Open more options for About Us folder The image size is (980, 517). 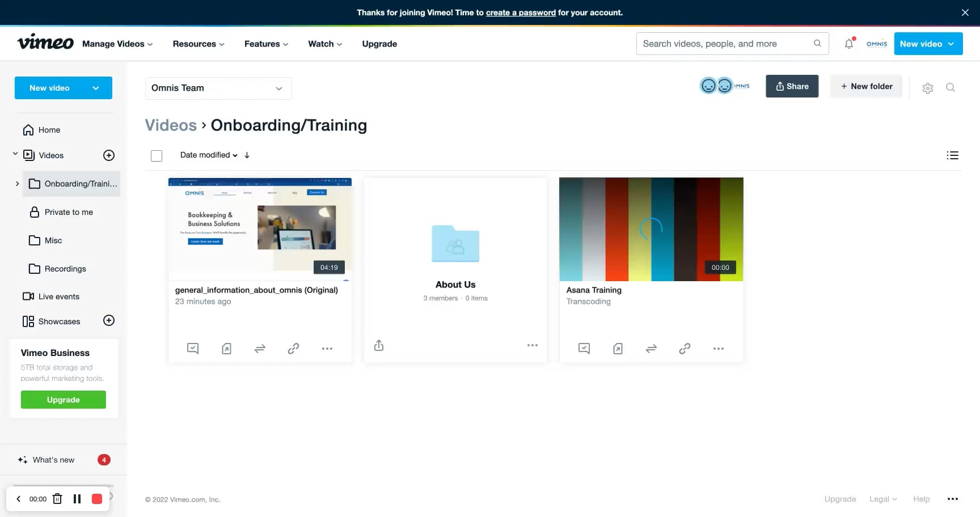tap(533, 345)
